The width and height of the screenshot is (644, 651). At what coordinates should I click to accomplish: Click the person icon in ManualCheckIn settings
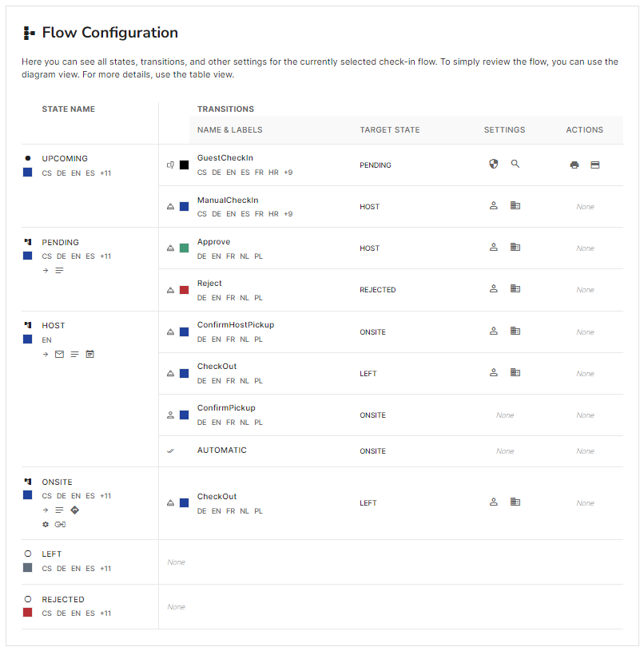coord(493,205)
